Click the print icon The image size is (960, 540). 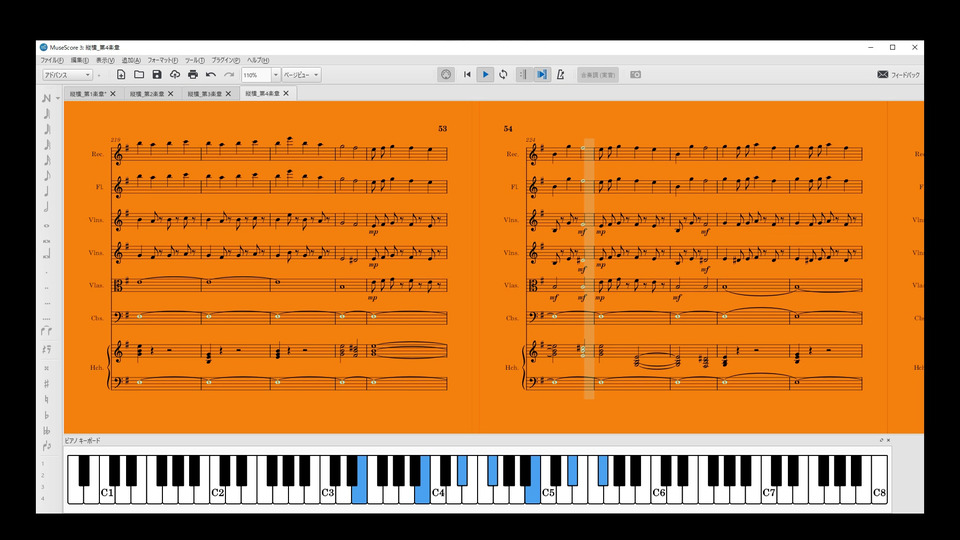coord(193,75)
